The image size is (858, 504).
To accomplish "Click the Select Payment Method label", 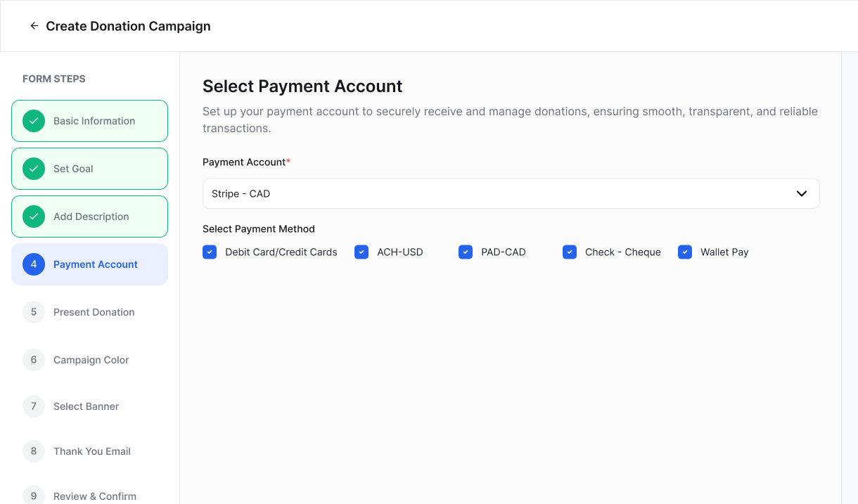I will (259, 228).
